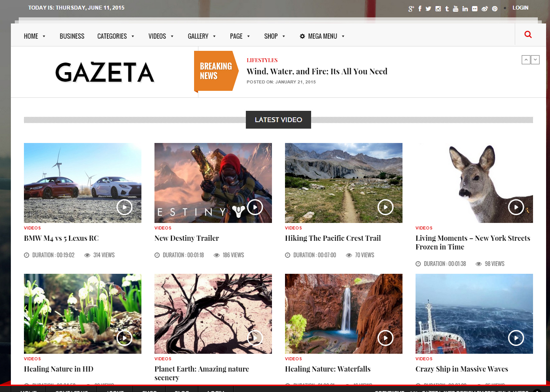The image size is (550, 392).
Task: Open the site search magnifier
Action: [528, 34]
